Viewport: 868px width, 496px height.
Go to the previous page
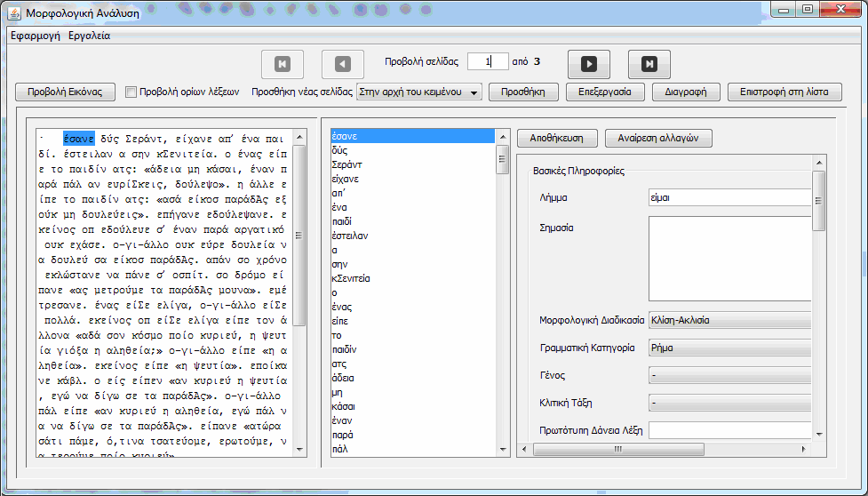coord(343,64)
